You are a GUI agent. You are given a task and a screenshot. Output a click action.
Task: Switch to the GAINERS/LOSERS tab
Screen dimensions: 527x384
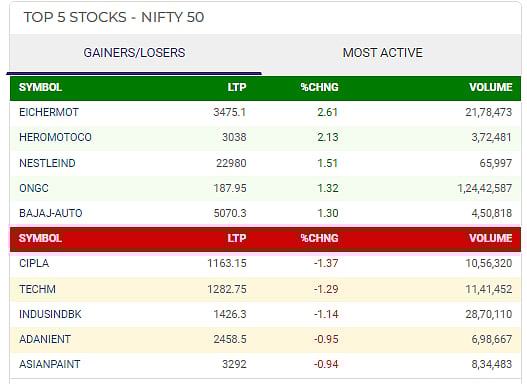(x=134, y=53)
